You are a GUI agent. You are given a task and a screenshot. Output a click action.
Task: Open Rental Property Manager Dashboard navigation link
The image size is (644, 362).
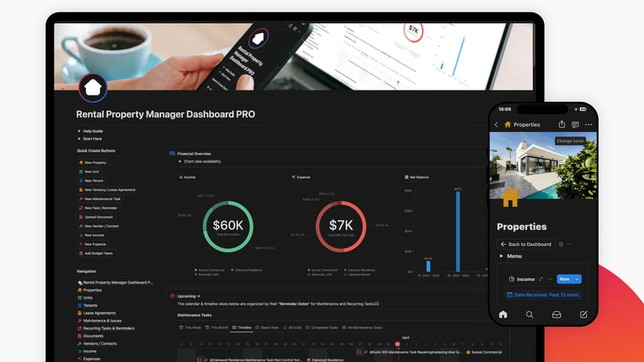click(x=115, y=283)
